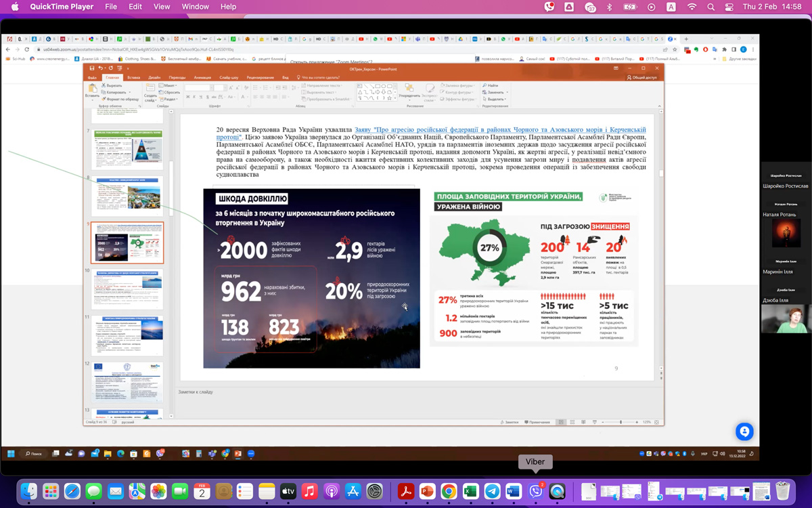Click the Save icon in PowerPoint title bar
Image resolution: width=812 pixels, height=508 pixels.
(92, 68)
